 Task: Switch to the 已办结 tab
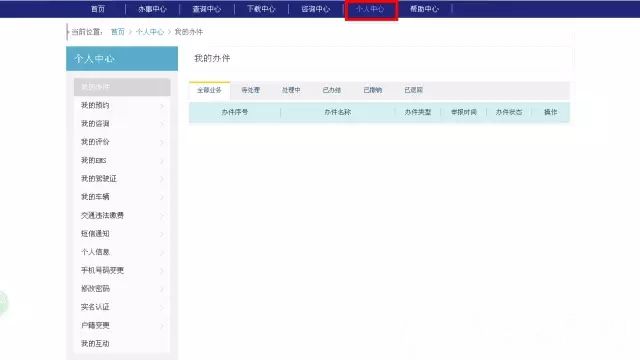(x=332, y=90)
